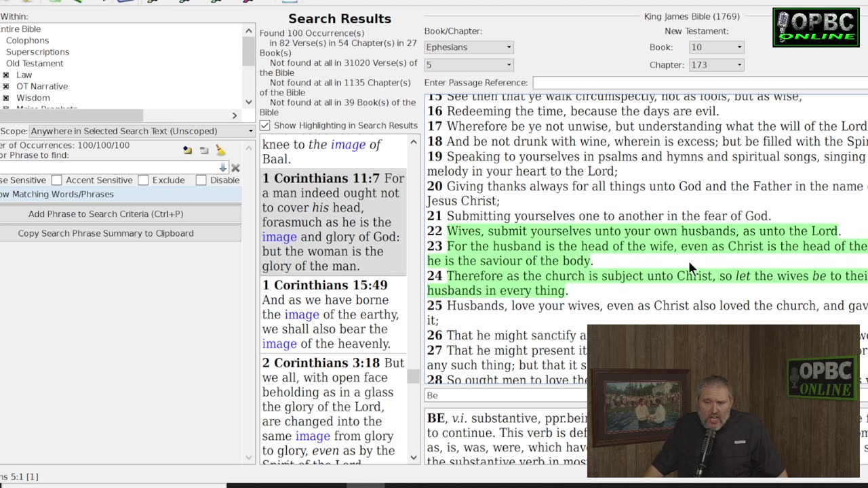The image size is (868, 488).
Task: Select Law label in tree
Action: (x=24, y=75)
